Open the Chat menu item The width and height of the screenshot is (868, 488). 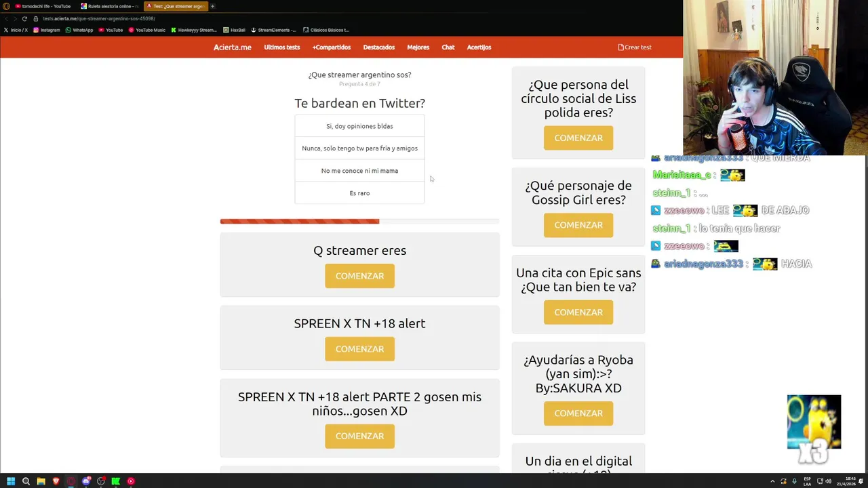[x=448, y=47]
